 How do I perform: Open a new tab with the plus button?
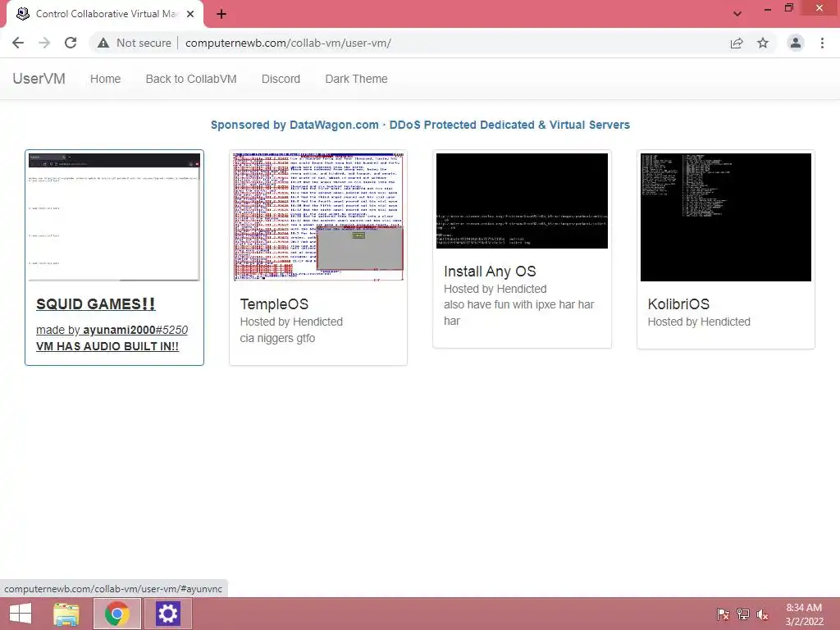[x=221, y=14]
